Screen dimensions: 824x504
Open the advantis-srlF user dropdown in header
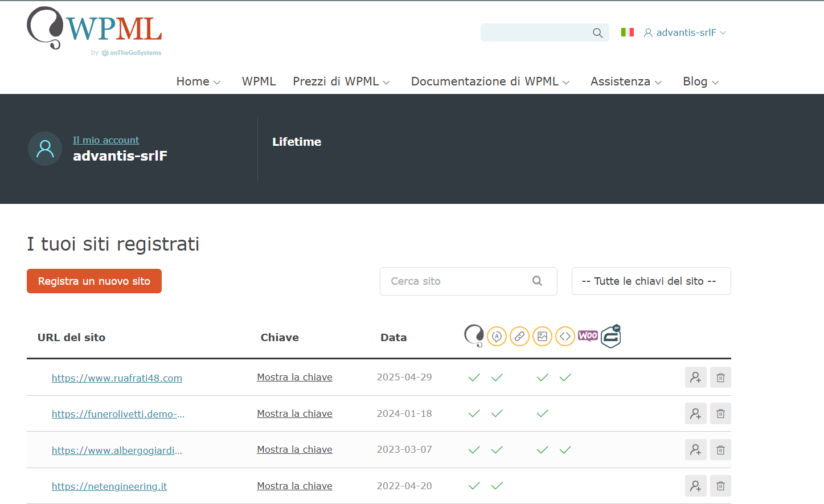coord(685,32)
